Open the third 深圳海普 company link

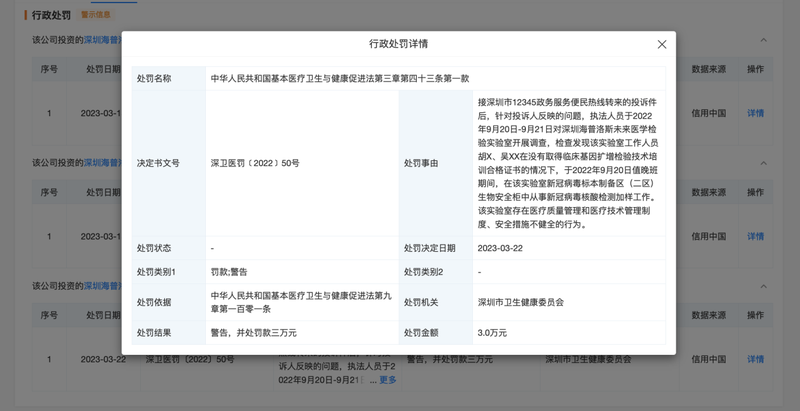(x=102, y=286)
